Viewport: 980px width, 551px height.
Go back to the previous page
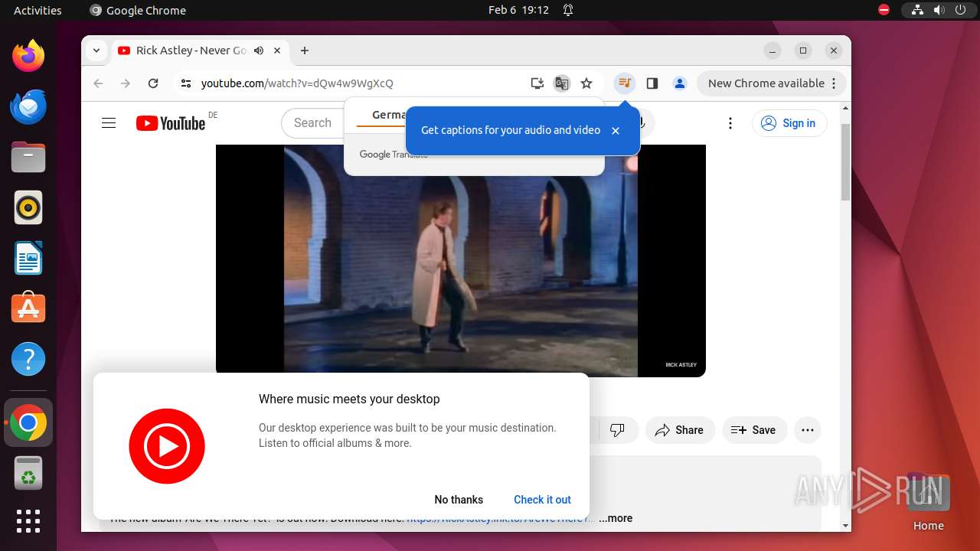(x=98, y=83)
